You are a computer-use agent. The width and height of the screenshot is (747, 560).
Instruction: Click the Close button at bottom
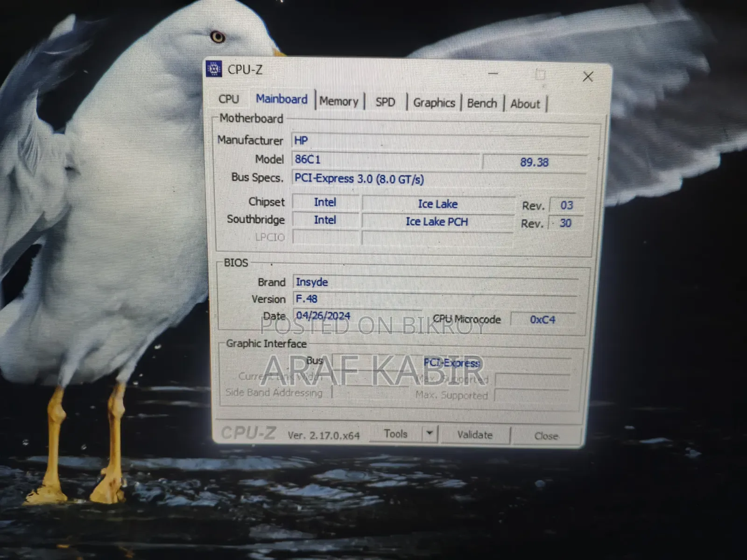(x=546, y=436)
